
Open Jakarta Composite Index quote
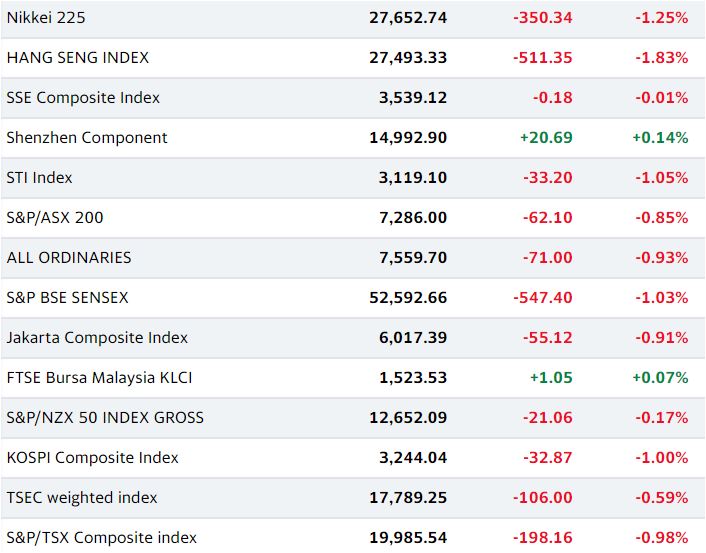point(97,337)
